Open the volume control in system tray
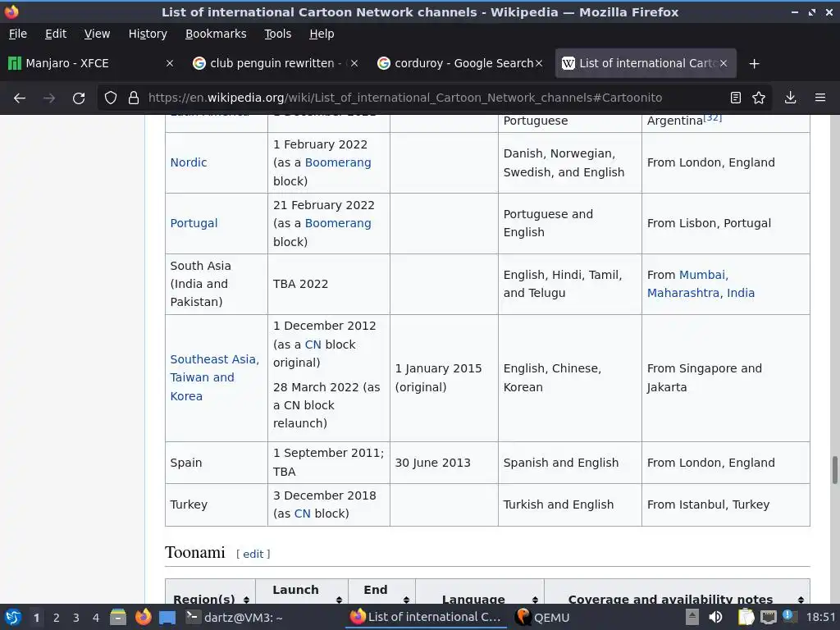Screen dimensions: 840x630 pos(715,617)
